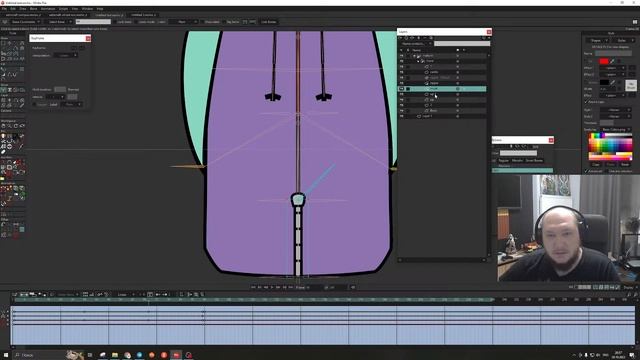640x360 pixels.
Task: Open the Window menu
Action: click(x=87, y=9)
